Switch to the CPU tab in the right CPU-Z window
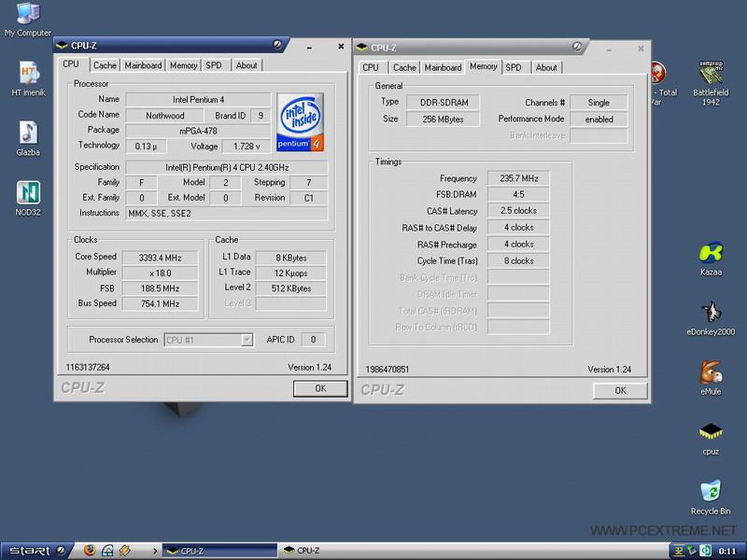Image resolution: width=747 pixels, height=560 pixels. [x=371, y=67]
